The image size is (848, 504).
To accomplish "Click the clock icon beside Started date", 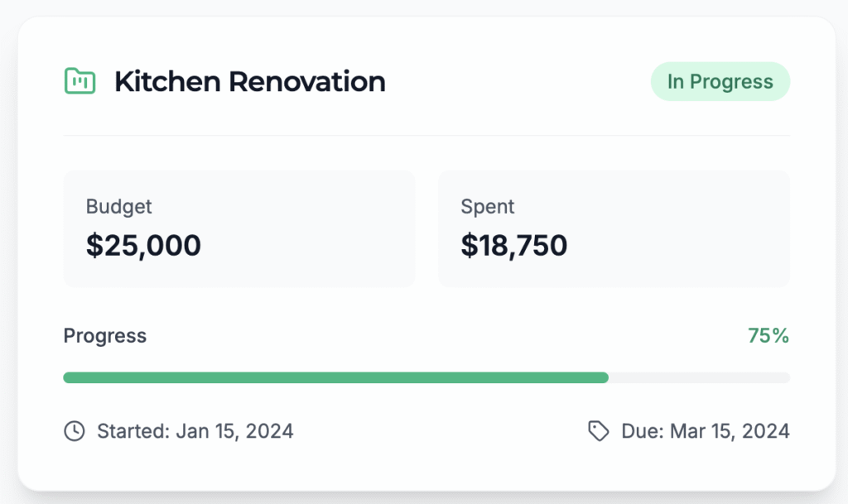I will coord(75,431).
